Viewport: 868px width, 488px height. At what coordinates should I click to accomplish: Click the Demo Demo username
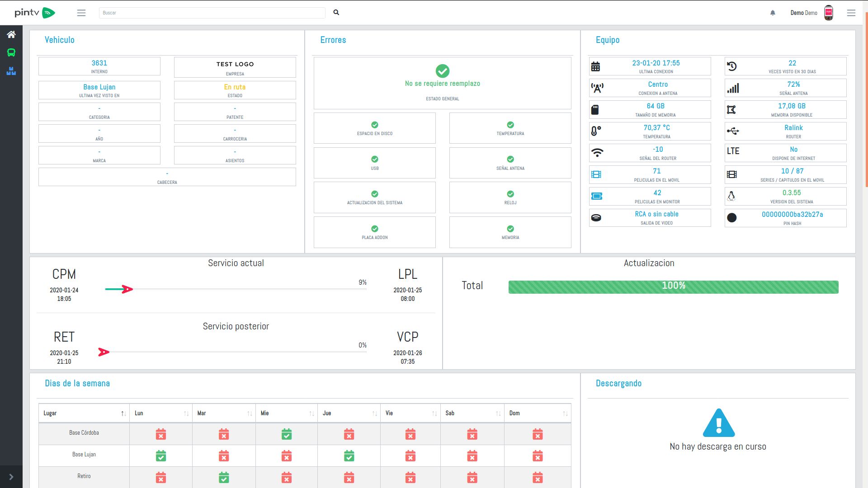803,13
